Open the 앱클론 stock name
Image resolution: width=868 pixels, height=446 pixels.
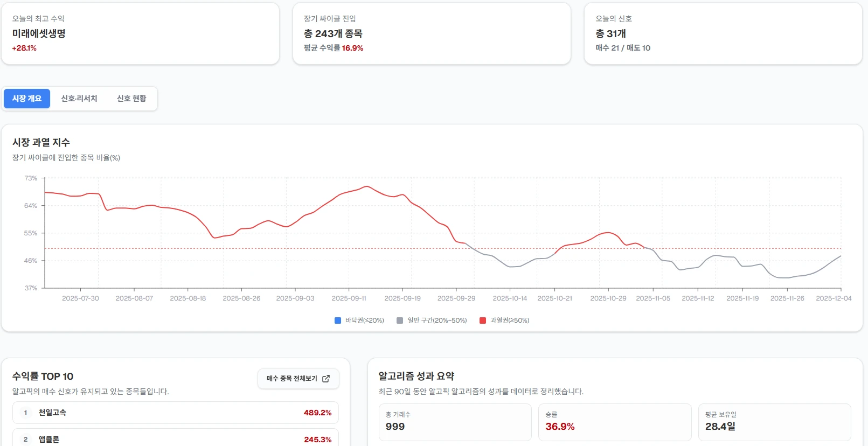coord(49,440)
